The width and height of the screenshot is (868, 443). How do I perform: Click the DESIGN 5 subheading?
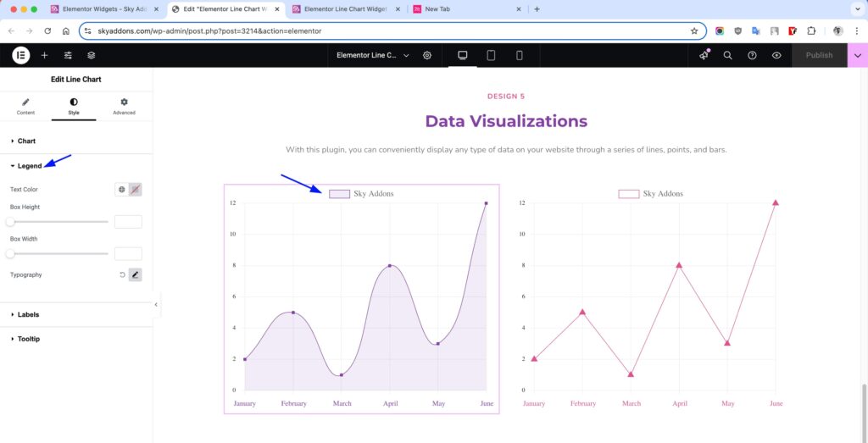pyautogui.click(x=506, y=97)
